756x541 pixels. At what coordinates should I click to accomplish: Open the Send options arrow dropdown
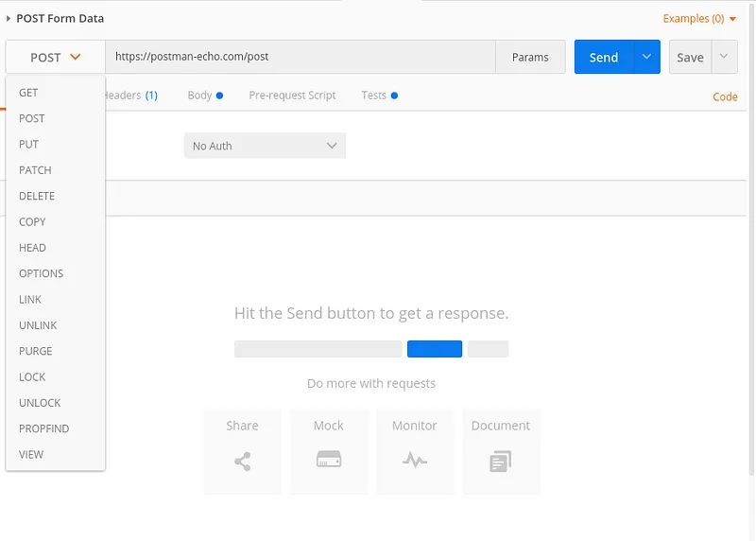pos(647,57)
